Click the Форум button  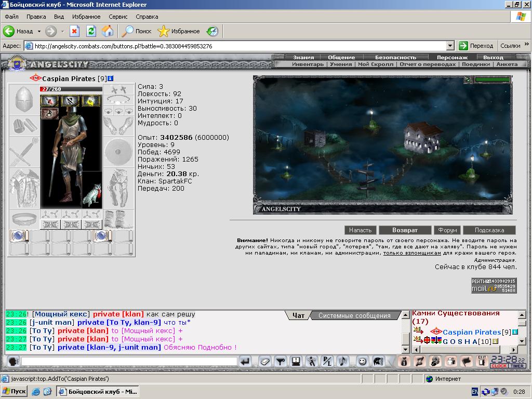pos(447,230)
